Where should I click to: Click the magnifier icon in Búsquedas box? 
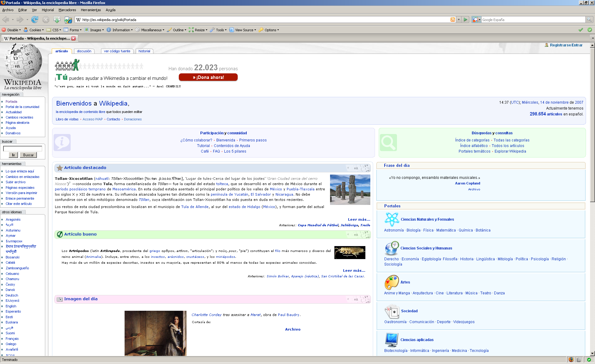[x=388, y=142]
